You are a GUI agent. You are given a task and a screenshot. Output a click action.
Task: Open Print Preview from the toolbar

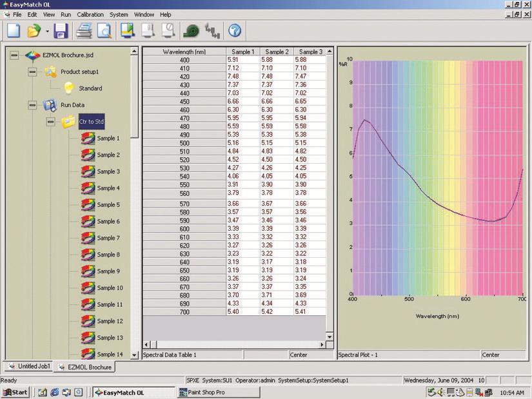click(x=104, y=30)
